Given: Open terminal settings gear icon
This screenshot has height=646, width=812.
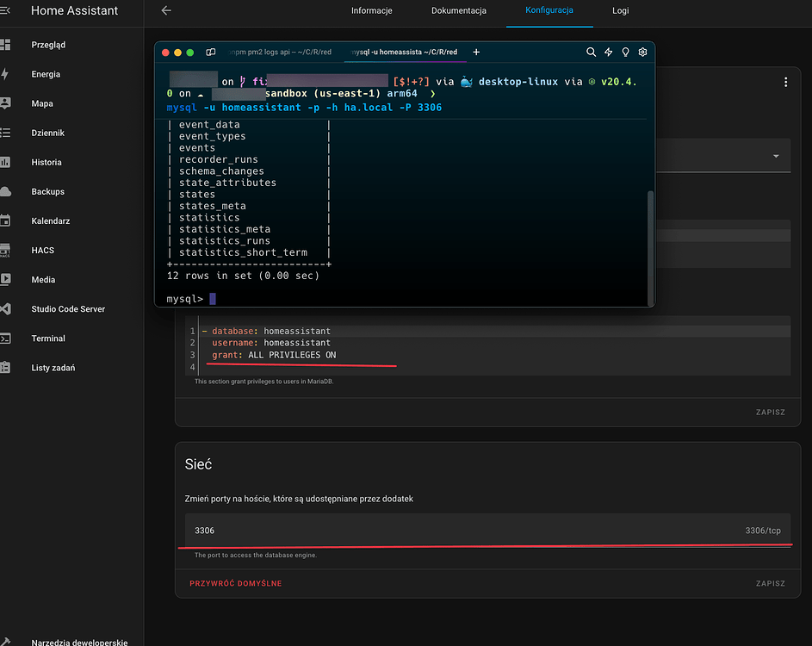Looking at the screenshot, I should pyautogui.click(x=642, y=52).
